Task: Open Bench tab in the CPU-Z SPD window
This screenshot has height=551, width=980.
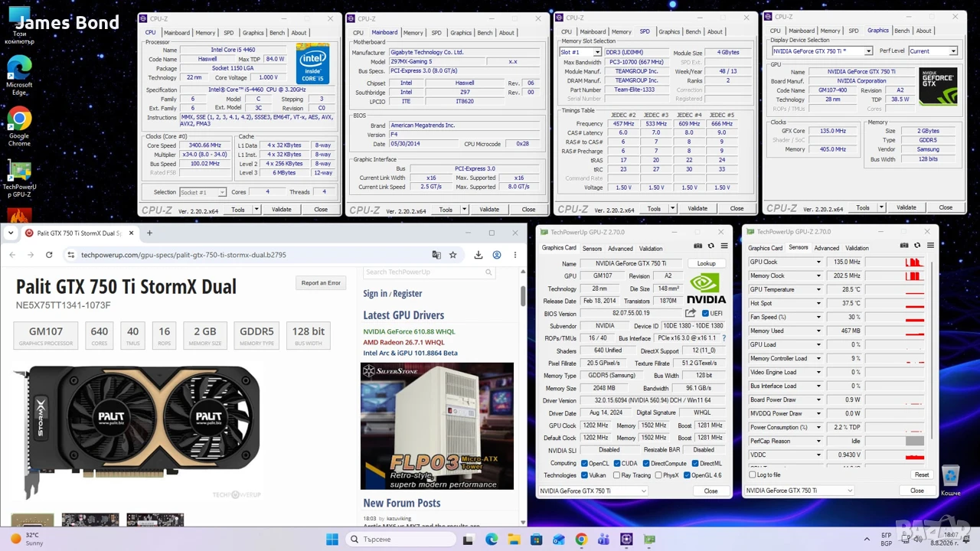Action: (693, 31)
